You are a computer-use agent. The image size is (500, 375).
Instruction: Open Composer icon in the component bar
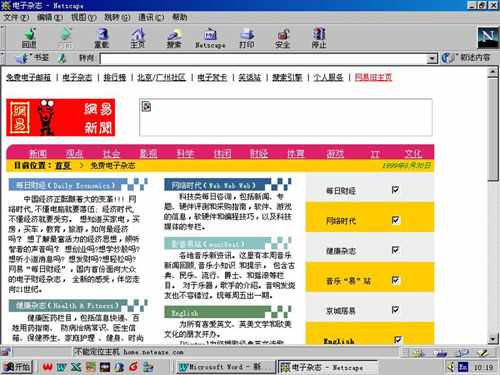click(482, 352)
